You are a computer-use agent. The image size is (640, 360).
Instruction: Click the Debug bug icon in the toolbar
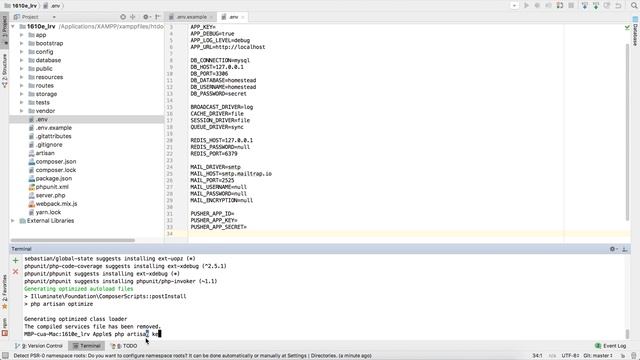(x=537, y=5)
